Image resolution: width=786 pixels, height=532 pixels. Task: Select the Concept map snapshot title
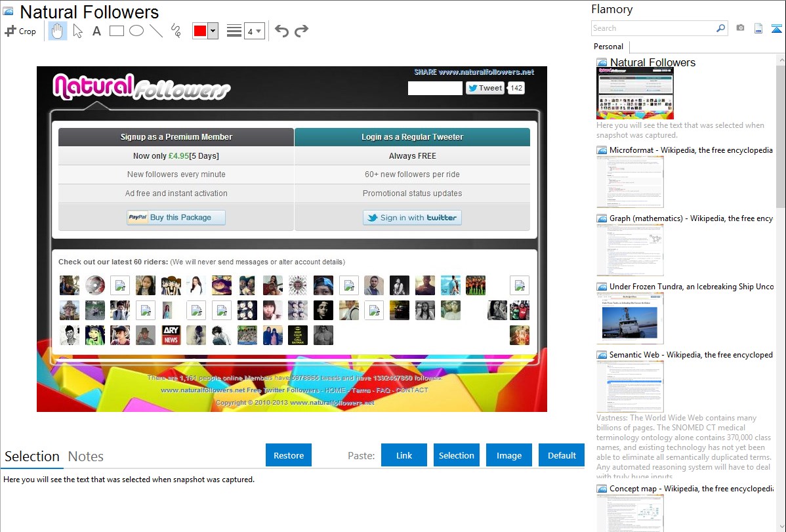coord(692,489)
